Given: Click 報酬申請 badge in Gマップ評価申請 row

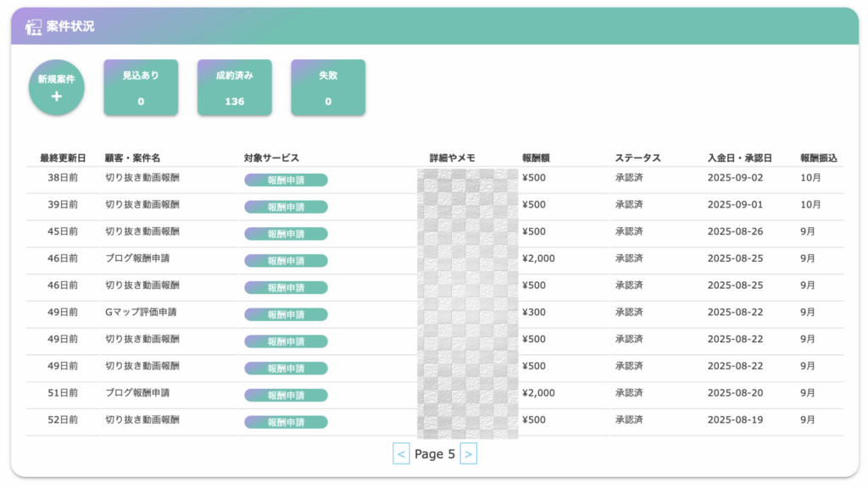Looking at the screenshot, I should (286, 315).
